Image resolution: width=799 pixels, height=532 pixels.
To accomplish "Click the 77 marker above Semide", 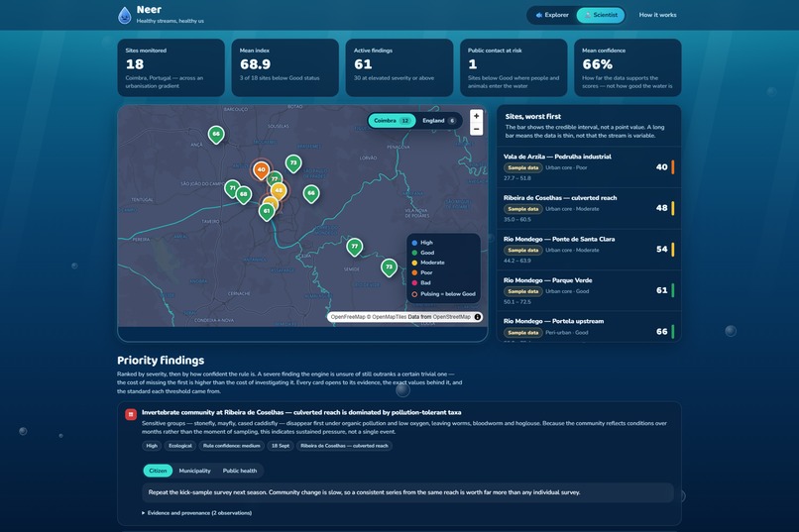I will 355,248.
